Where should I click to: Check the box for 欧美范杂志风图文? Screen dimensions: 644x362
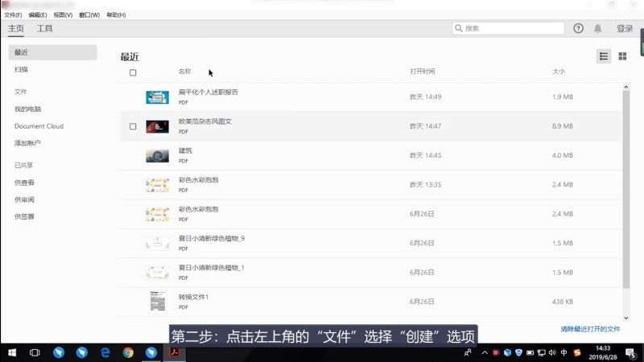[x=133, y=126]
